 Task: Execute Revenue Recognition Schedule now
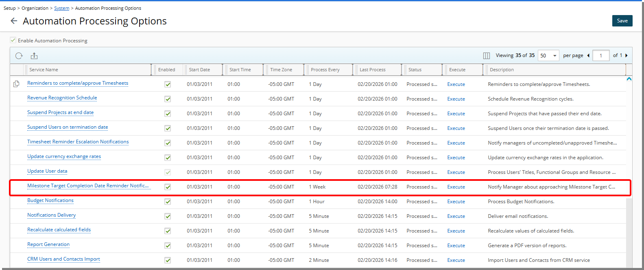tap(456, 99)
